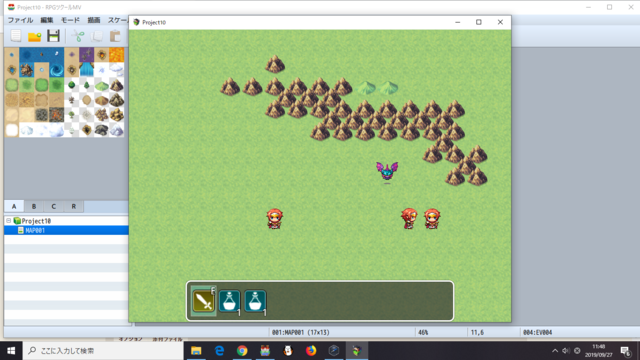Open the 編集 menu
Screen dimensions: 640x360
[47, 20]
